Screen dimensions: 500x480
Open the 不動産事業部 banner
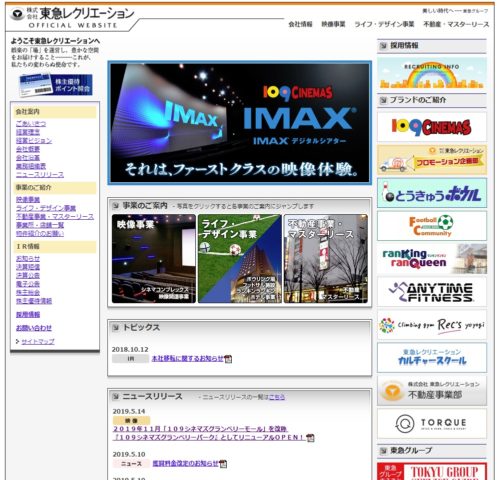pyautogui.click(x=432, y=391)
